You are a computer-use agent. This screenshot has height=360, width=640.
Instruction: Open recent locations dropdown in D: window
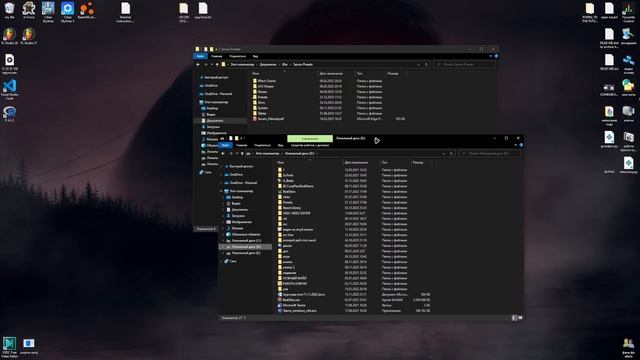(236, 153)
